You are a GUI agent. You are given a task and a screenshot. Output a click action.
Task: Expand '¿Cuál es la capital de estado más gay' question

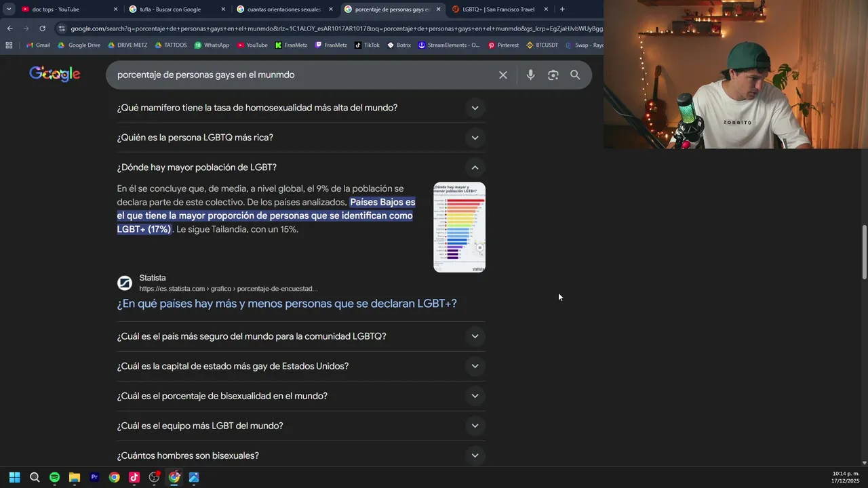(301, 366)
